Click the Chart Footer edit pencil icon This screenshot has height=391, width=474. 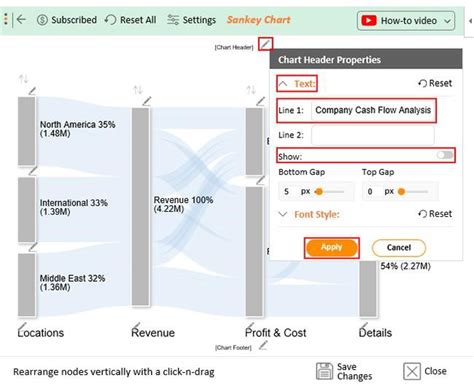click(x=263, y=346)
